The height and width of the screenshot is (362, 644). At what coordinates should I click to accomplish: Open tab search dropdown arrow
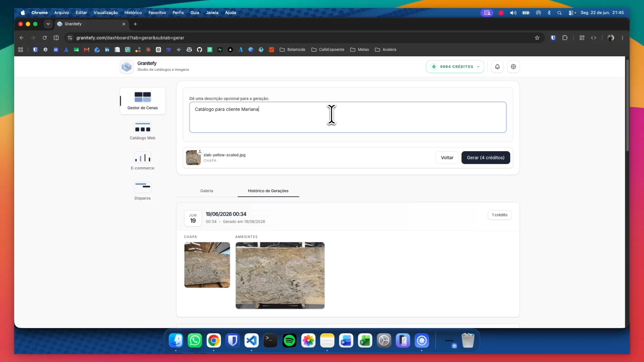(x=48, y=24)
